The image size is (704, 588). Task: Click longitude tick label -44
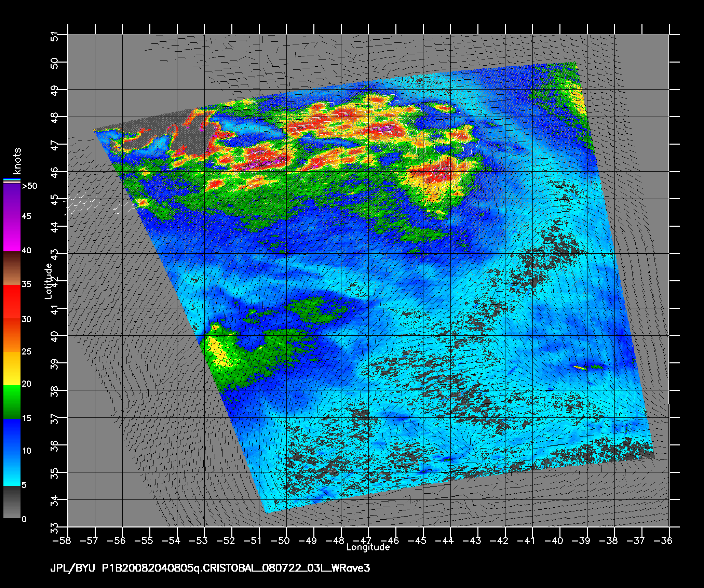click(444, 540)
